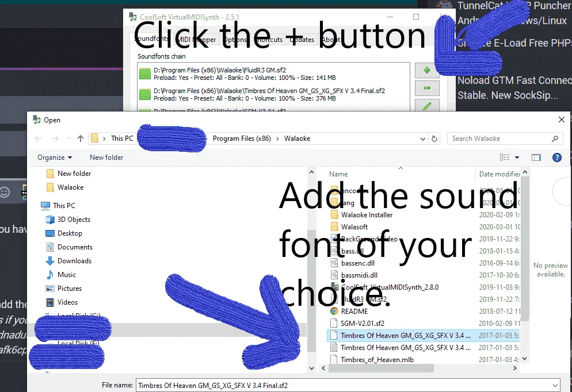Select Timbres_of_Heaven.mlb file
Viewport: 572px width, 392px height.
pyautogui.click(x=372, y=360)
